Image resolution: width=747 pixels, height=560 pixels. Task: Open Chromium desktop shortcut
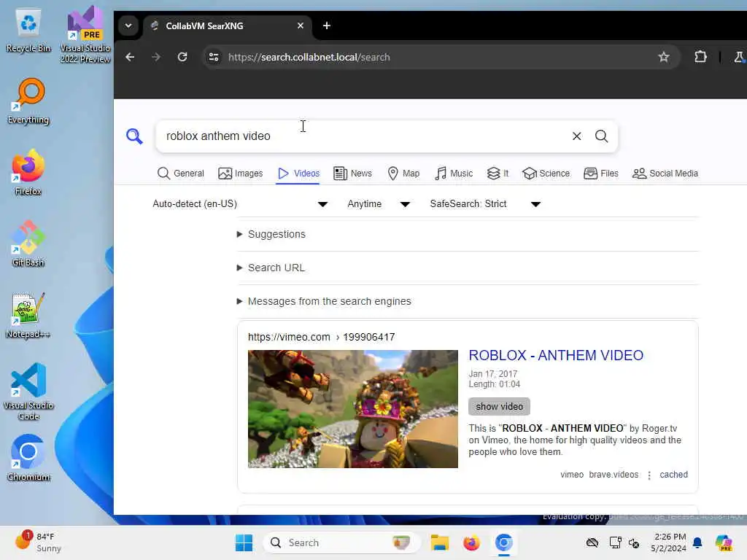coord(28,458)
